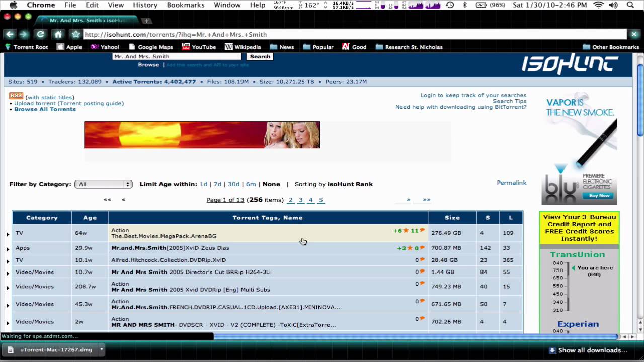Click the YouTube bookmark icon
Screen dimensions: 644x362
[x=186, y=47]
